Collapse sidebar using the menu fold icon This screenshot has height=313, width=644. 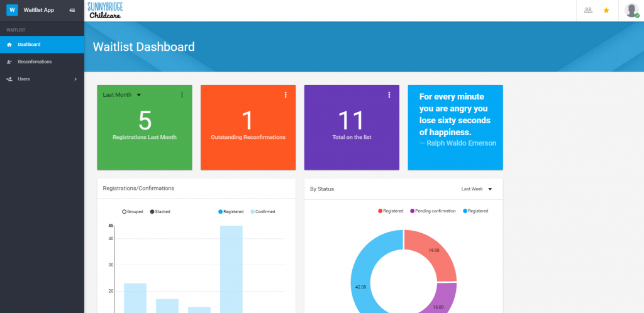coord(72,10)
